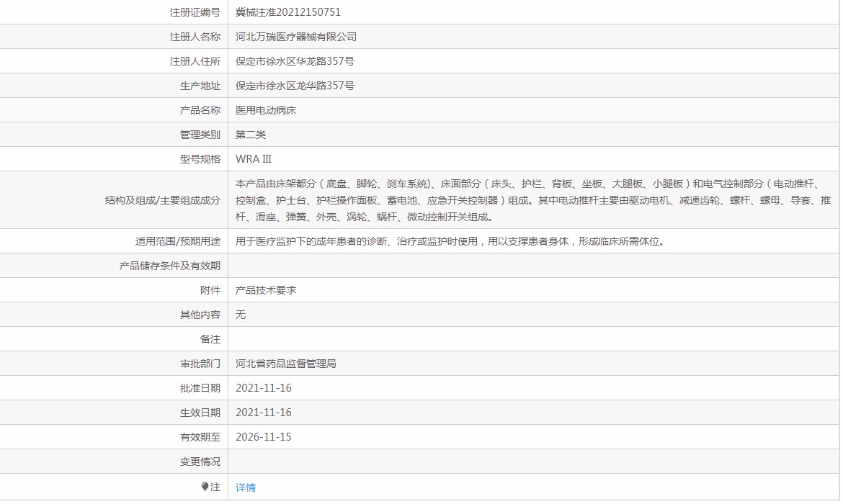Screen dimensions: 843x504
Task: Select the 生效日期 value 2021-11-16
Action: 264,413
